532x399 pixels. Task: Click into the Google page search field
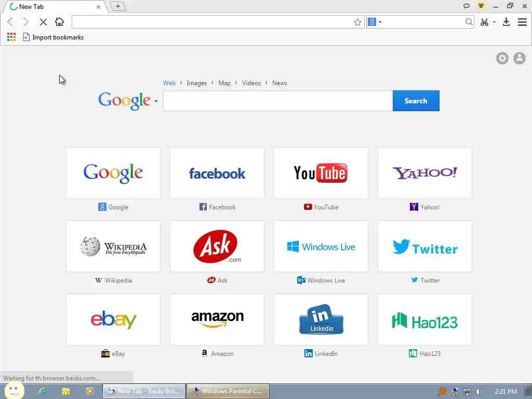point(278,101)
